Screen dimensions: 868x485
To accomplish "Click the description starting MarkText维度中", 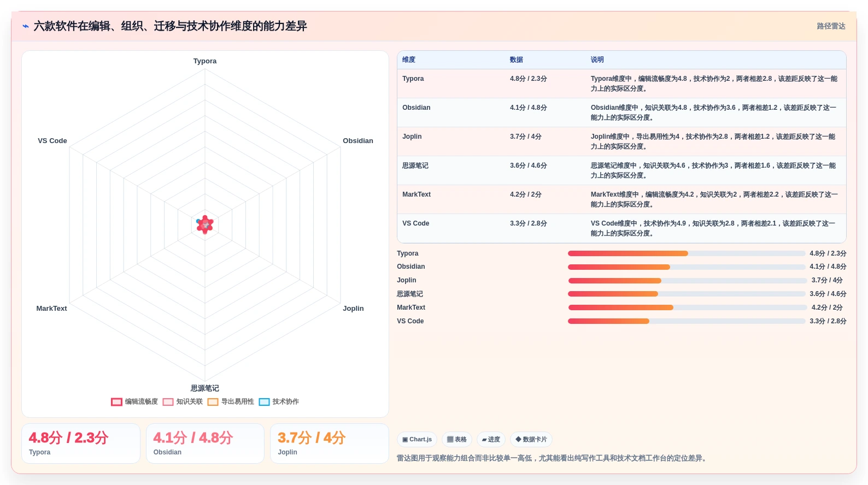I will 714,199.
